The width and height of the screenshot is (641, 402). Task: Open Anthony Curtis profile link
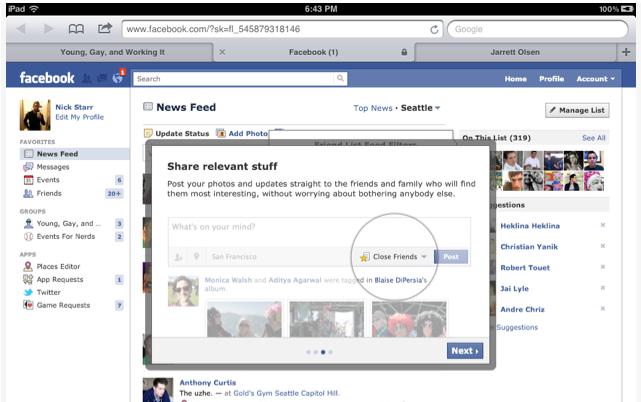(208, 383)
